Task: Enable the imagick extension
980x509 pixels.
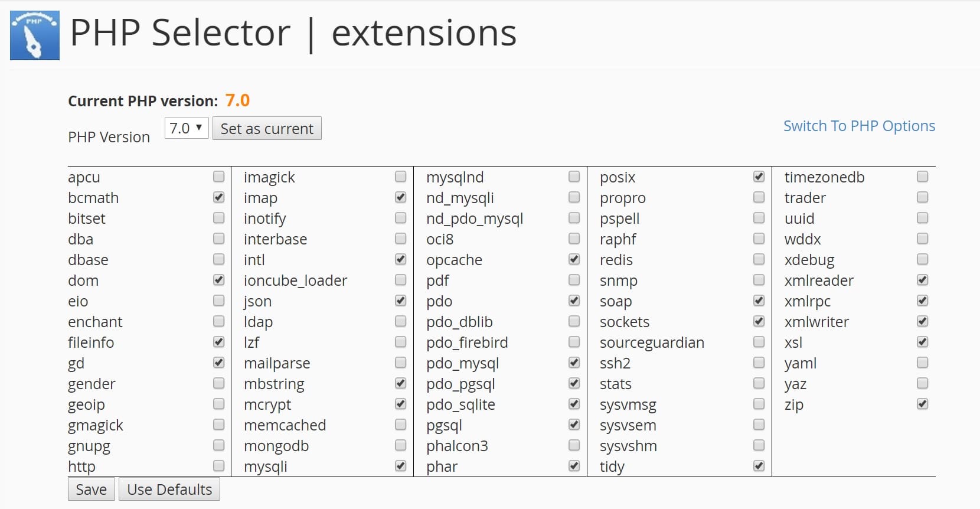Action: coord(400,177)
